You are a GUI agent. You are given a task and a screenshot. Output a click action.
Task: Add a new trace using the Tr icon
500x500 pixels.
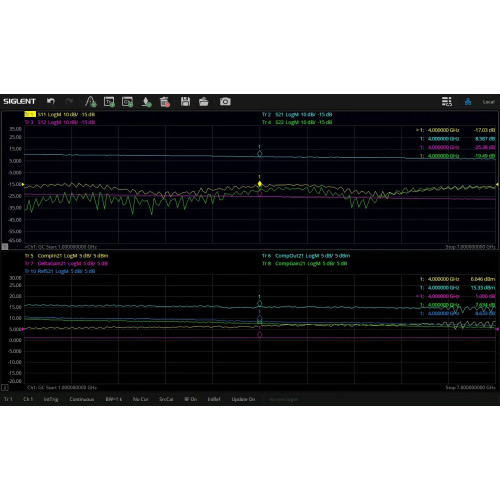[x=109, y=102]
